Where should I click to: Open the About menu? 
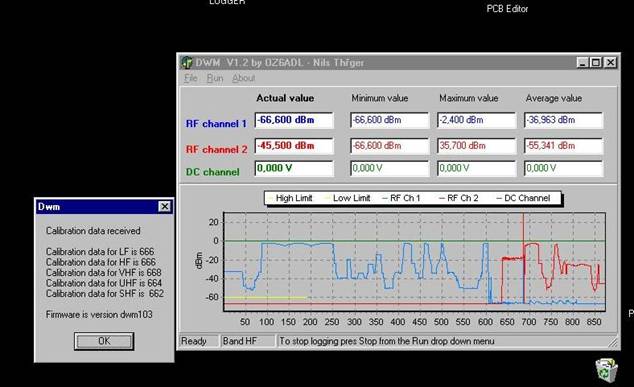[x=243, y=78]
